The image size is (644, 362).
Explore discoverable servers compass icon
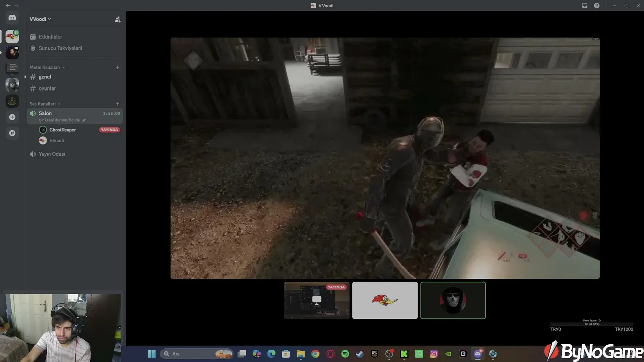(x=12, y=133)
